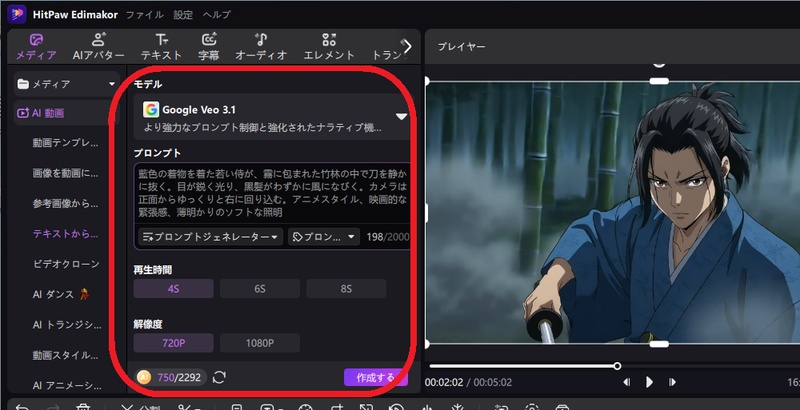Set resolution to 1080P
This screenshot has height=410, width=800.
260,343
